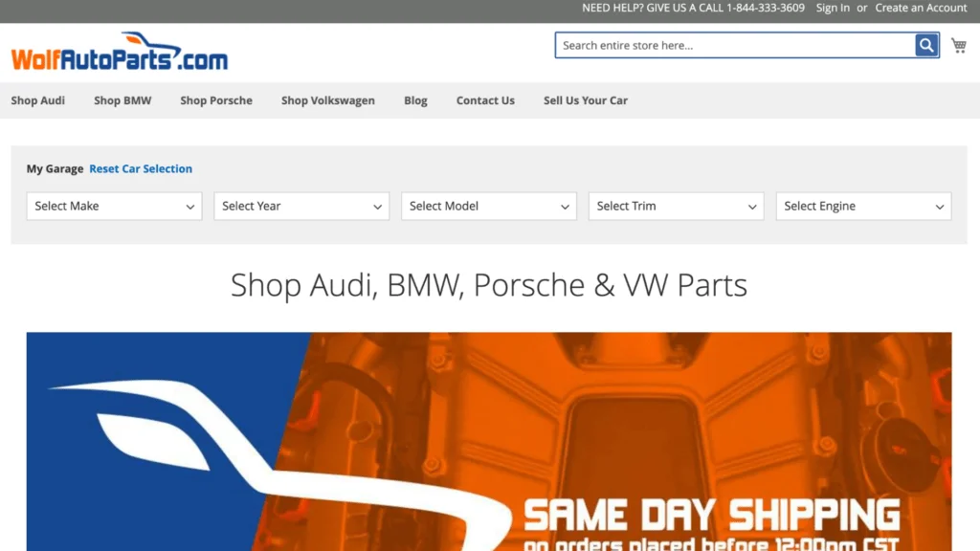The height and width of the screenshot is (551, 980).
Task: Click Shop Audi, BMW, Porsche heading
Action: pyautogui.click(x=489, y=285)
